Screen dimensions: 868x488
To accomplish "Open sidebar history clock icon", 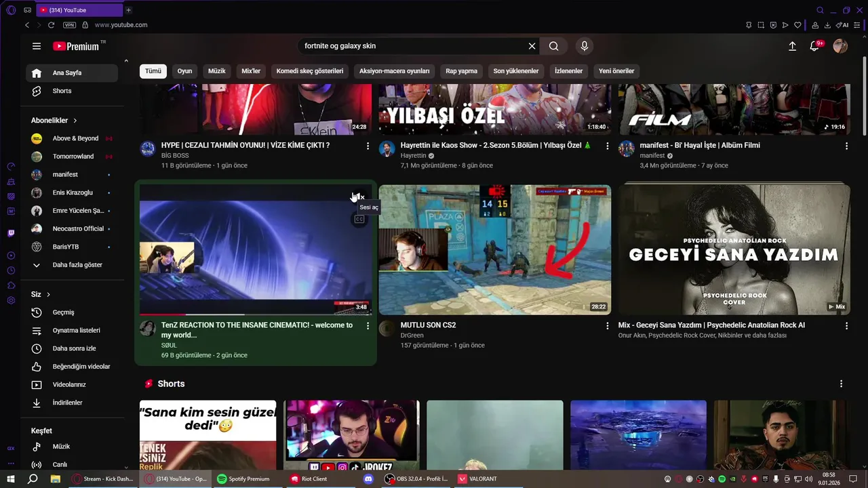I will (11, 270).
